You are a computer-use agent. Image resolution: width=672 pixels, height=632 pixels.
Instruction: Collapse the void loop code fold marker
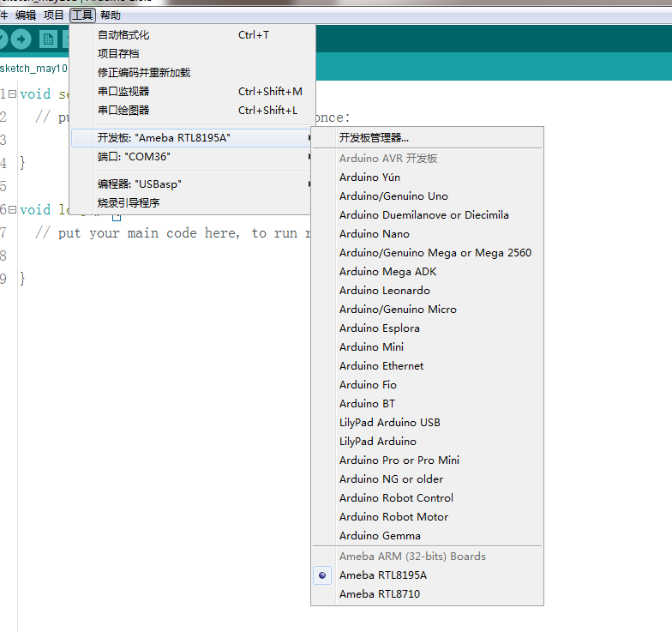pos(12,209)
